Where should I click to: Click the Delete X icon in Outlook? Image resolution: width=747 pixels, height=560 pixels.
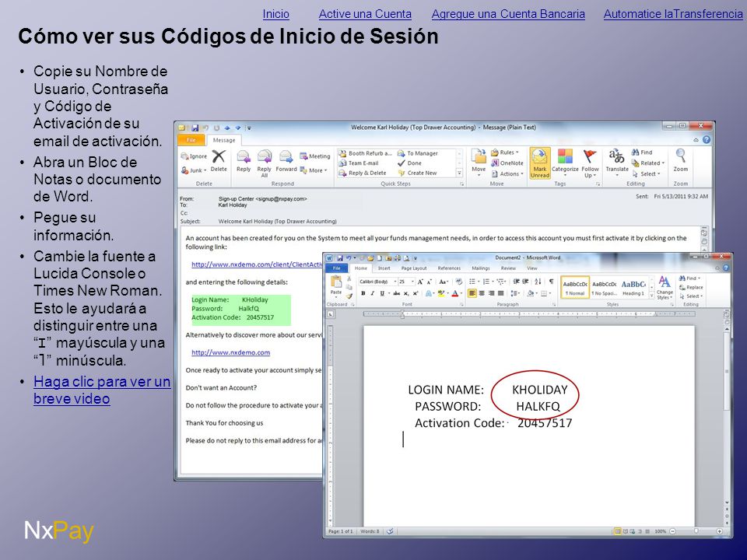219,156
